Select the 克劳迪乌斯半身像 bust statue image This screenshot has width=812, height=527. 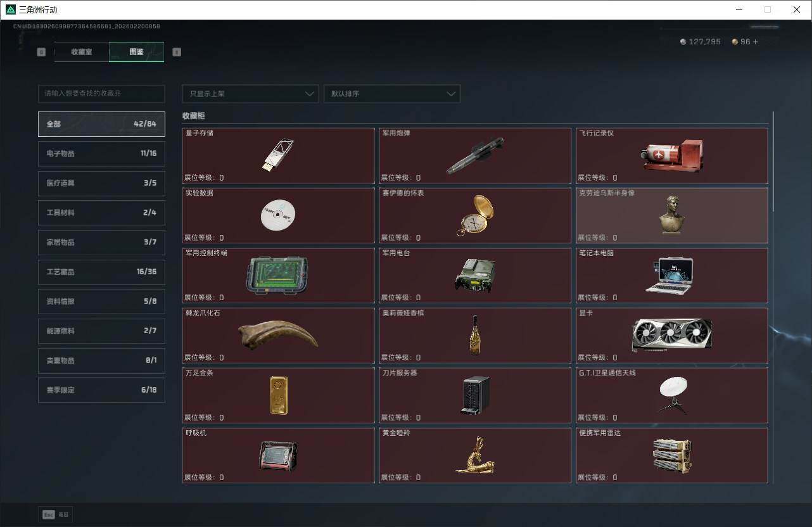672,214
